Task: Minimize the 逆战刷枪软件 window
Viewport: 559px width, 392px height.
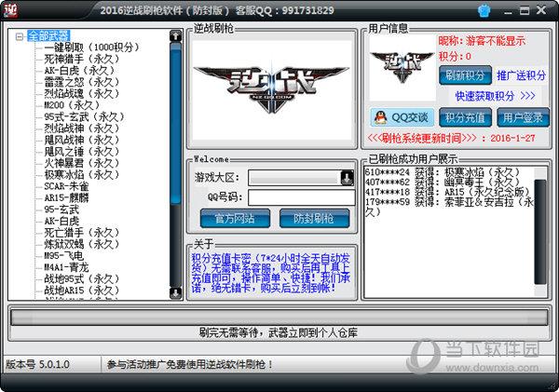Action: point(508,11)
